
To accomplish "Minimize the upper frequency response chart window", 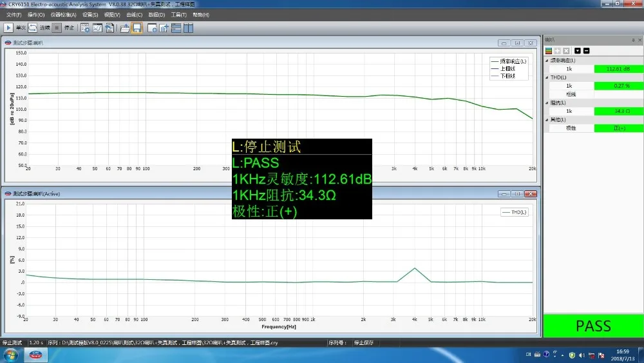I will [504, 43].
